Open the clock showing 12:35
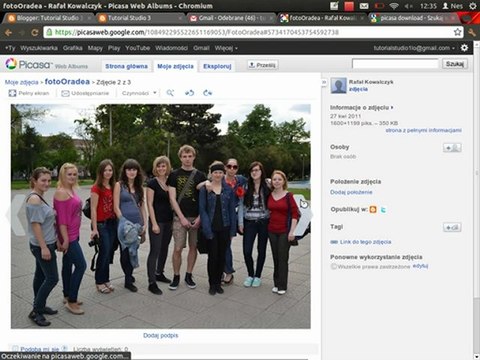The width and height of the screenshot is (480, 360). click(428, 6)
